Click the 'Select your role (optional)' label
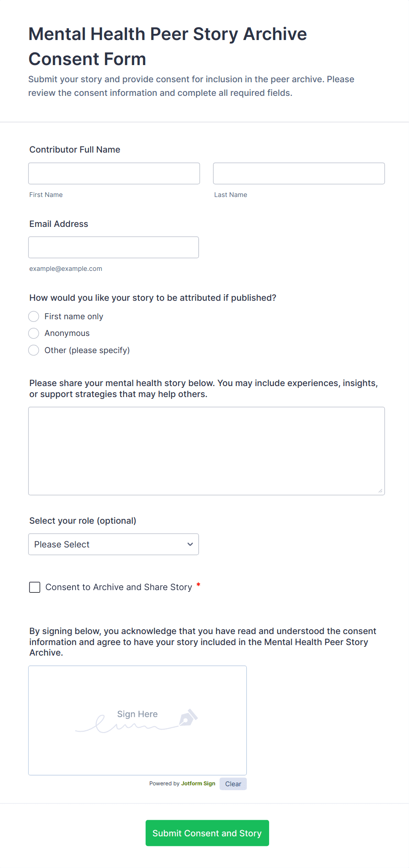Viewport: 409px width, 868px height. [83, 521]
